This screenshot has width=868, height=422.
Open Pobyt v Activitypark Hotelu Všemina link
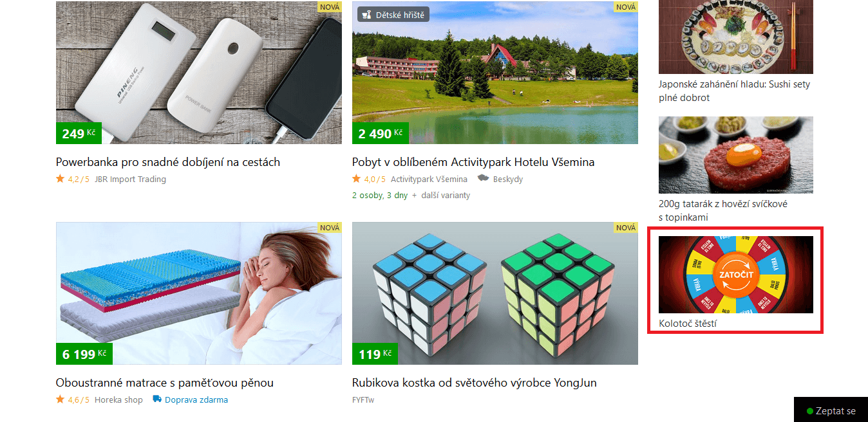click(473, 162)
